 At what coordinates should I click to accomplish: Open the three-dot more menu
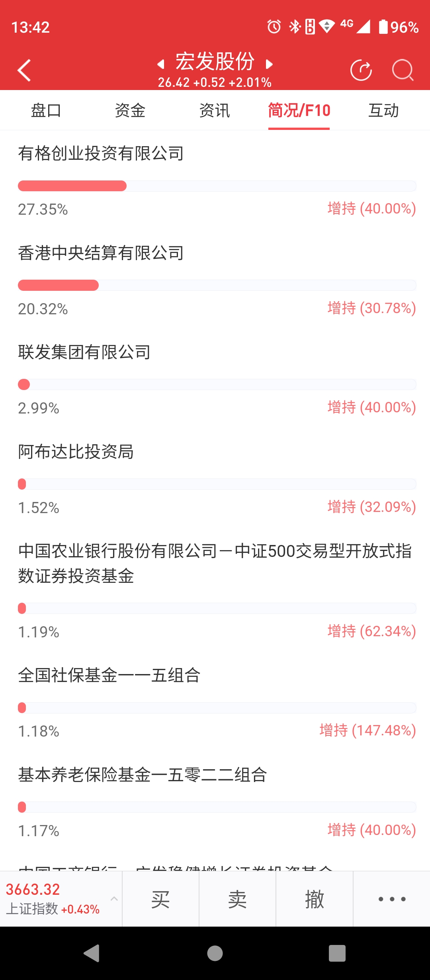click(x=392, y=899)
